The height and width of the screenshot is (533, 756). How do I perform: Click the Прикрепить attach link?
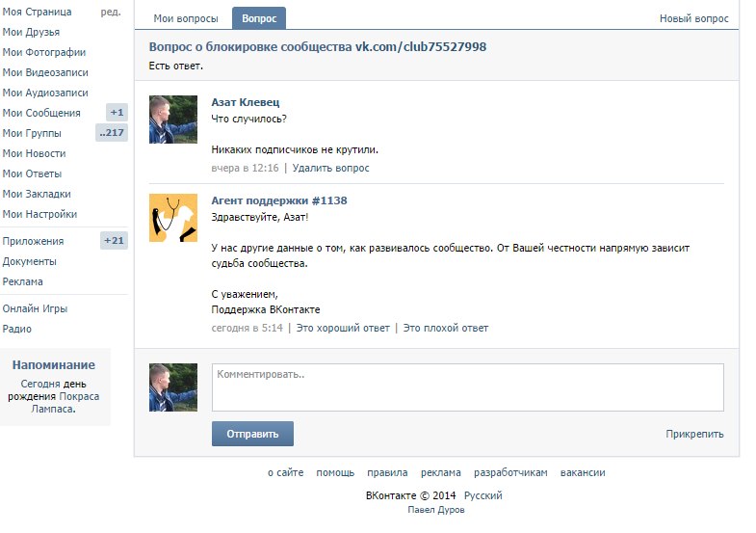coord(694,434)
